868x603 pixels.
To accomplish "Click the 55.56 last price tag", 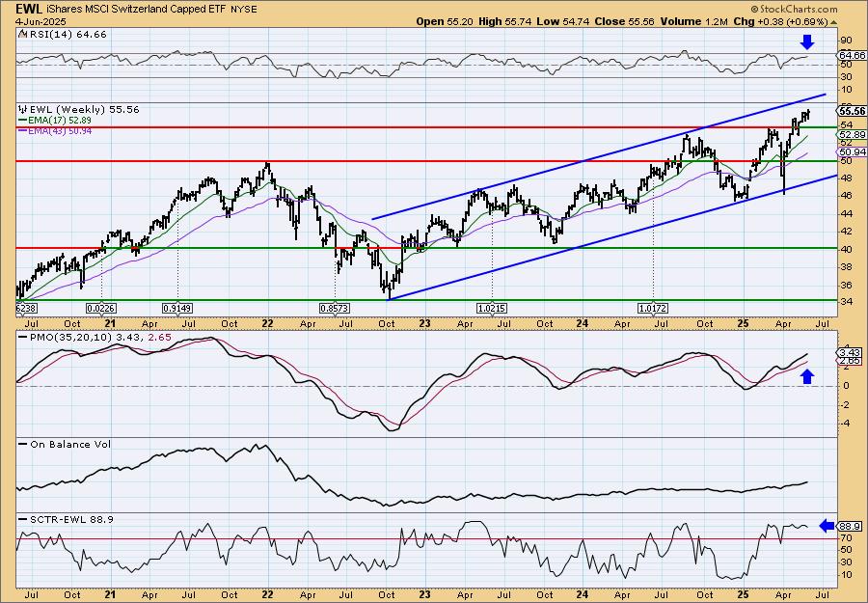I will [x=853, y=111].
